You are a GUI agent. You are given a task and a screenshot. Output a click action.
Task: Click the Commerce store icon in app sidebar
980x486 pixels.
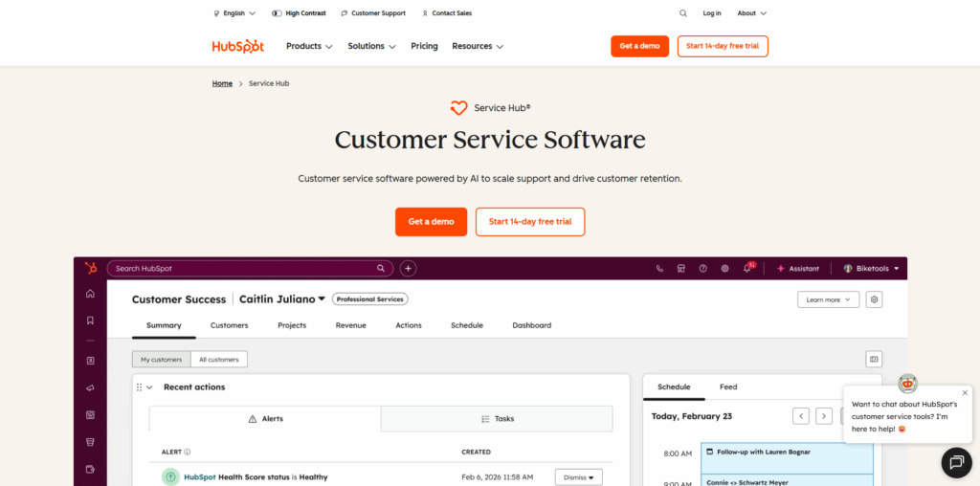pos(91,442)
